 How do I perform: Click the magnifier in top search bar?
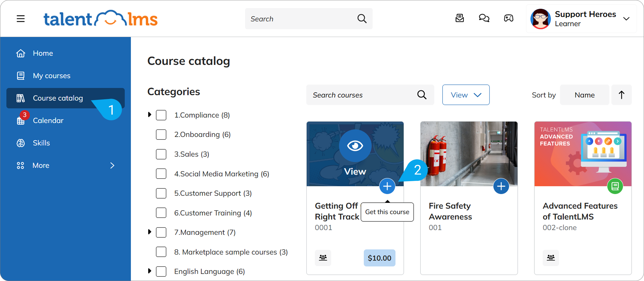pos(362,19)
